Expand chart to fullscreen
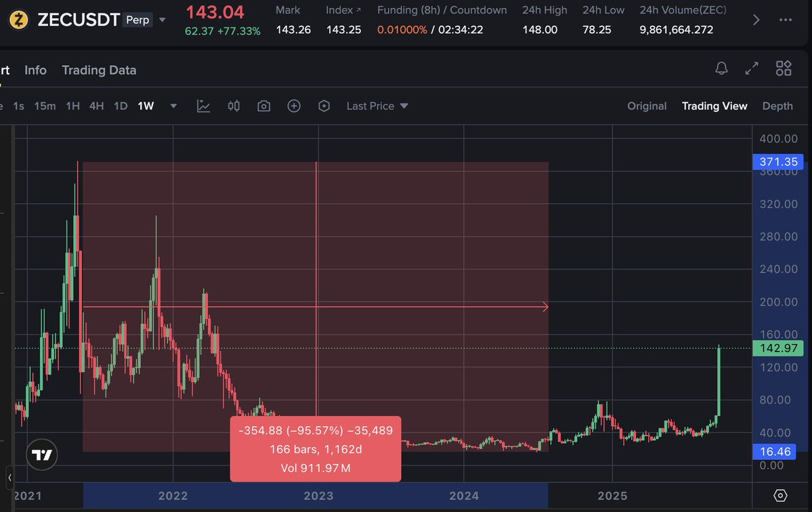Image resolution: width=812 pixels, height=512 pixels. coord(752,68)
